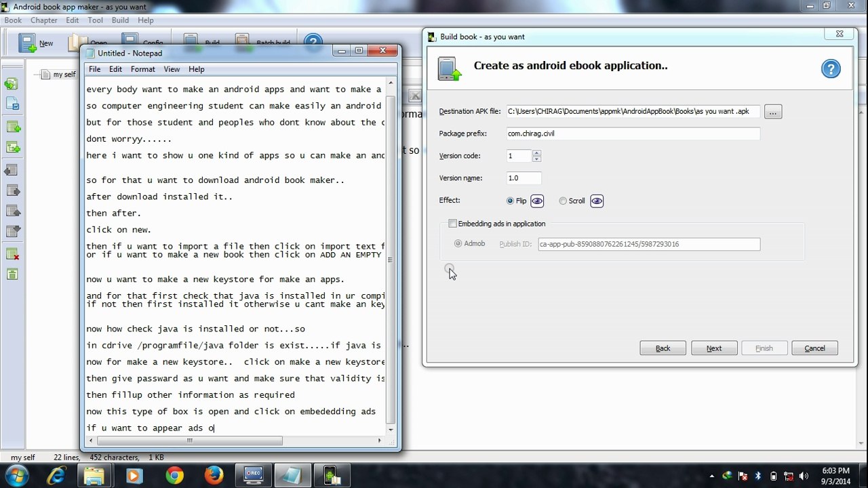Open main window Help menu
Image resolution: width=868 pixels, height=488 pixels.
coord(145,20)
